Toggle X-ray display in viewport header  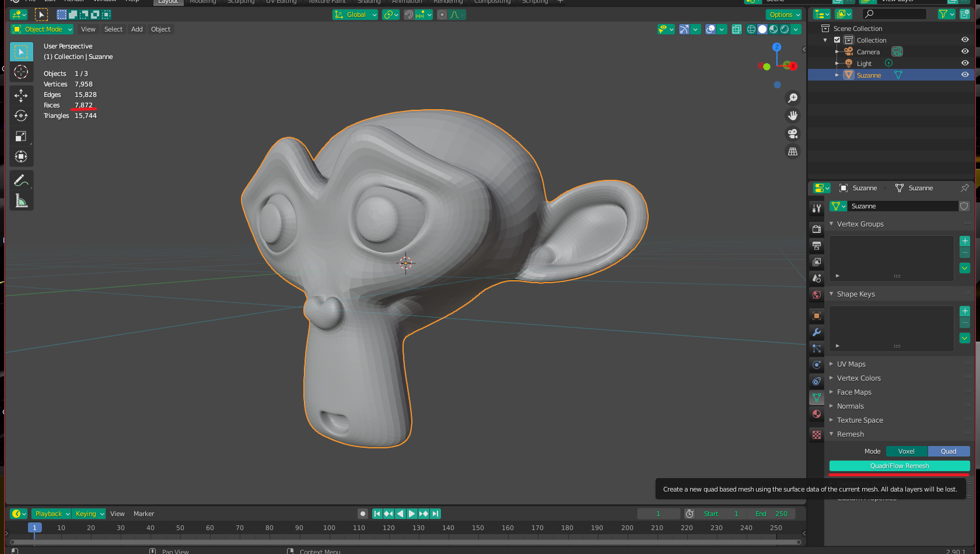pos(737,29)
